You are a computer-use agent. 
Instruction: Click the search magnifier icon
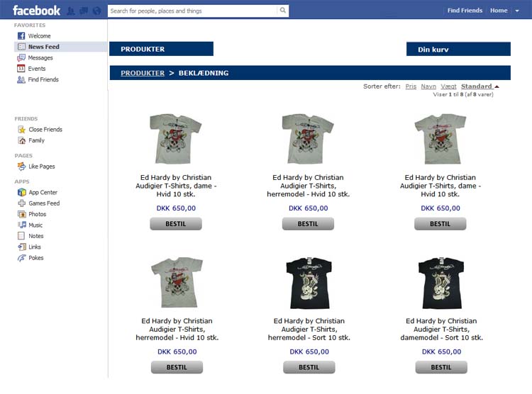(282, 11)
